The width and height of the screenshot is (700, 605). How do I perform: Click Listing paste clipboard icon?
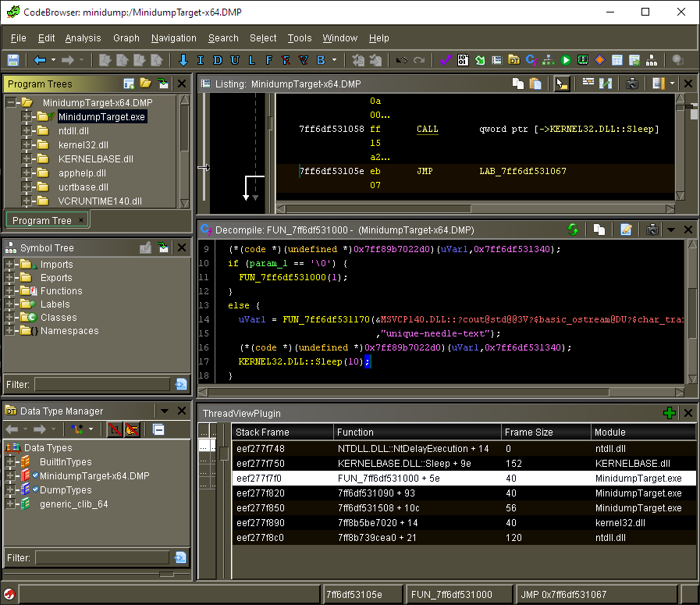[535, 84]
